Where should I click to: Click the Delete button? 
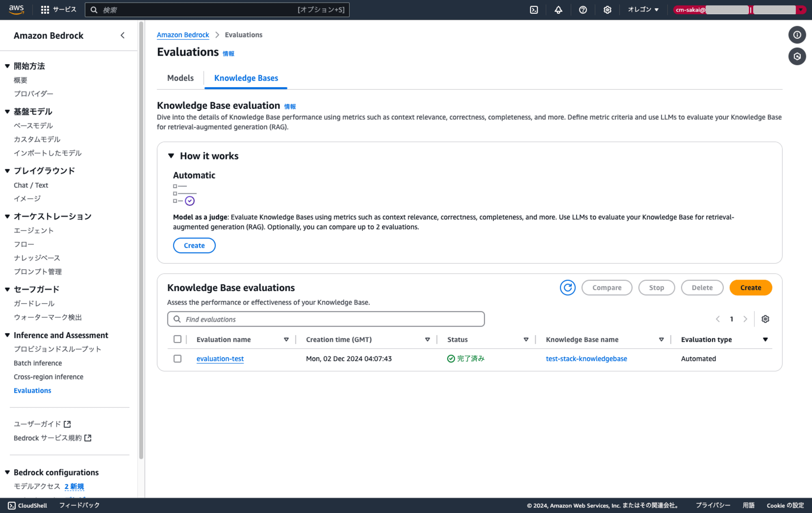[x=702, y=288]
